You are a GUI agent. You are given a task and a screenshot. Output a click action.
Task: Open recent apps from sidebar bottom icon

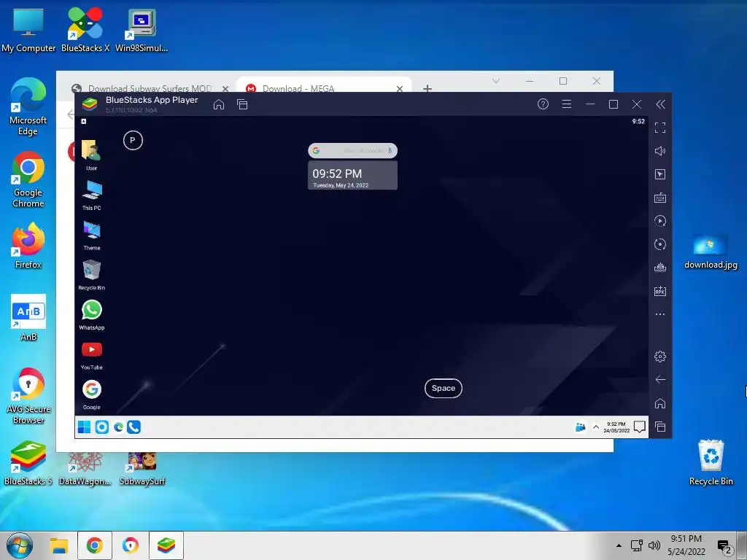pos(659,427)
